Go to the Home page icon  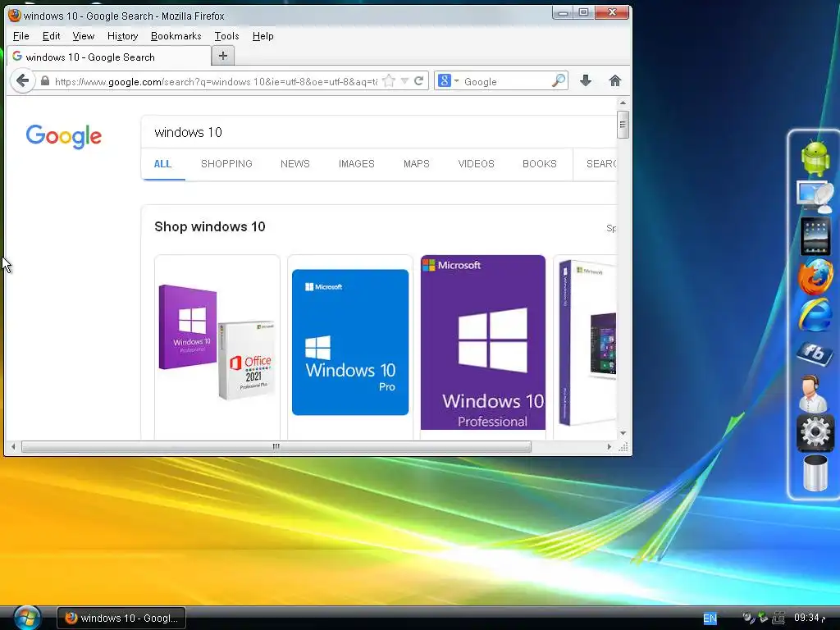point(615,81)
